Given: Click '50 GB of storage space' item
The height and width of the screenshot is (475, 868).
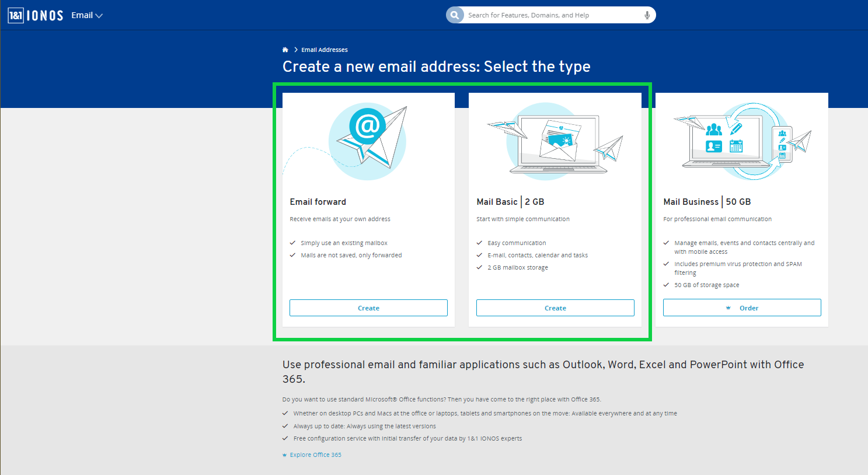Looking at the screenshot, I should [x=707, y=285].
